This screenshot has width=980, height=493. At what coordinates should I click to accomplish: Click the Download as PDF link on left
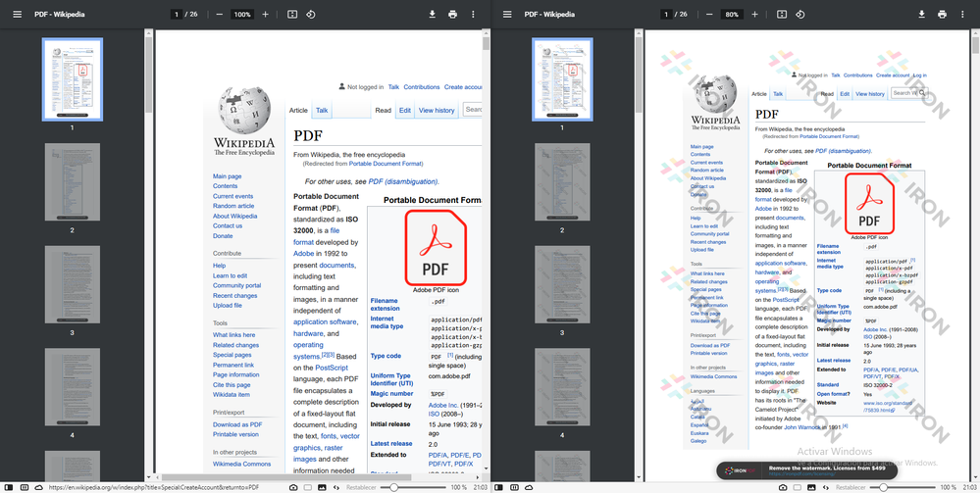[x=237, y=424]
